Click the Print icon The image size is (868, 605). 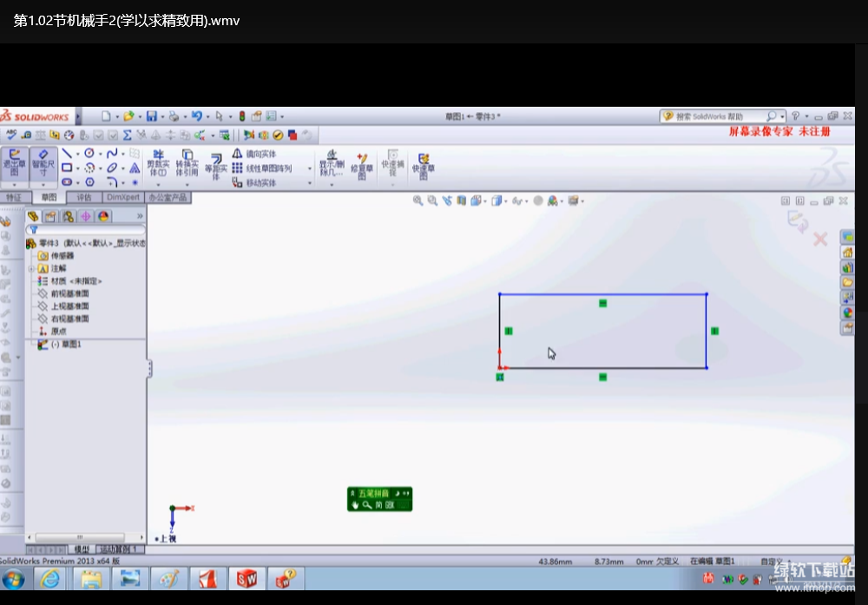tap(174, 116)
